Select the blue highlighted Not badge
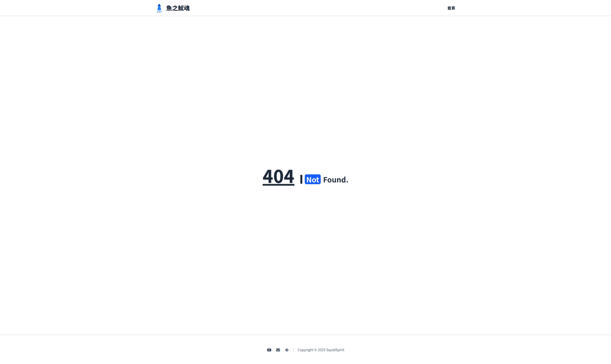 (313, 179)
